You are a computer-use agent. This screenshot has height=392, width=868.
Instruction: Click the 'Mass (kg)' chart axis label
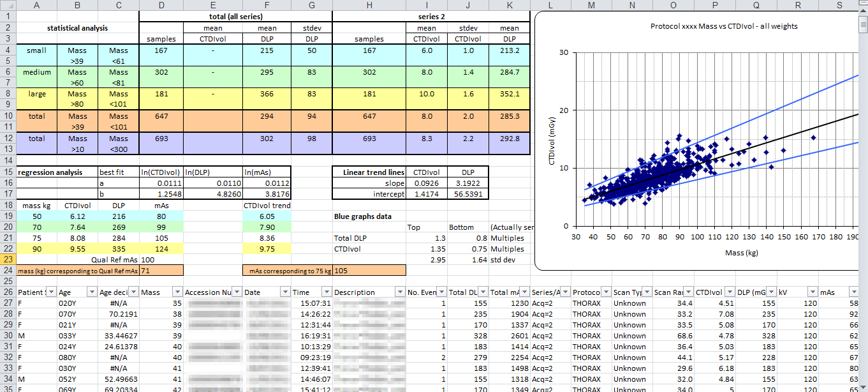[x=725, y=253]
